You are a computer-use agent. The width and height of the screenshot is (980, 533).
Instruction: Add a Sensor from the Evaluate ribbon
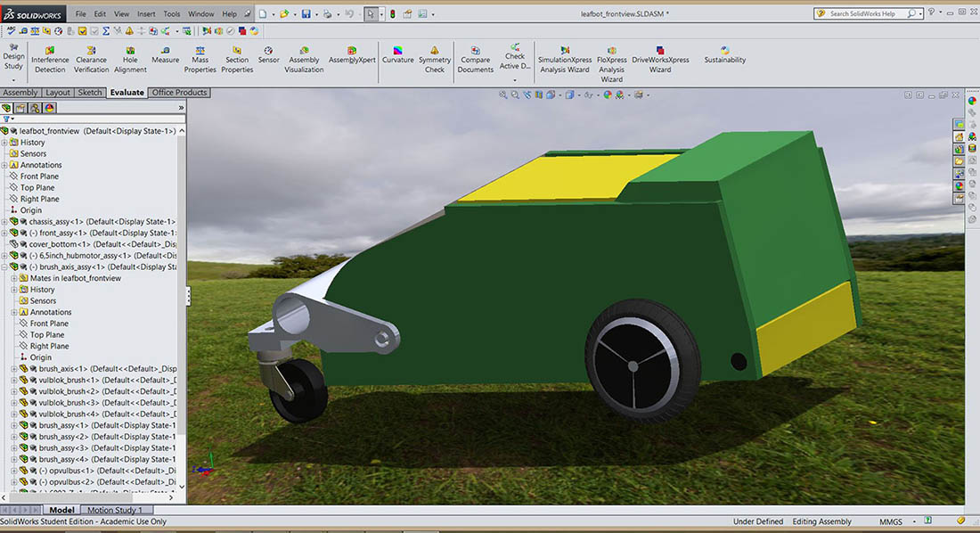pos(268,55)
